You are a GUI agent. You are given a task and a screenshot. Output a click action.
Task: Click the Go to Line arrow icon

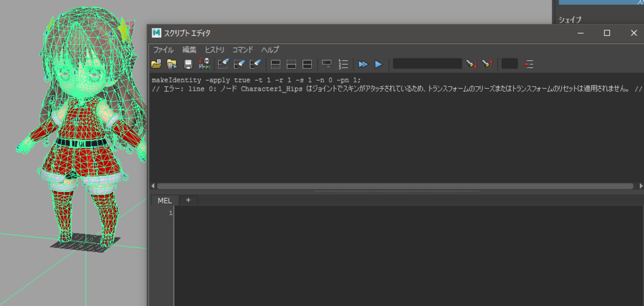[529, 64]
